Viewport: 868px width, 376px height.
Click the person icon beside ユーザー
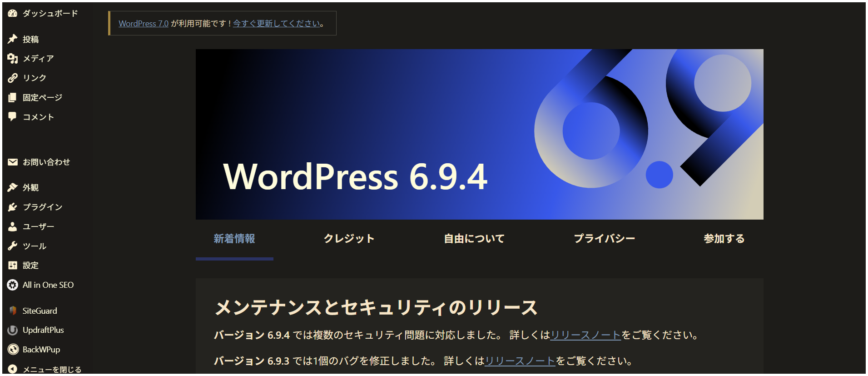[x=13, y=226]
